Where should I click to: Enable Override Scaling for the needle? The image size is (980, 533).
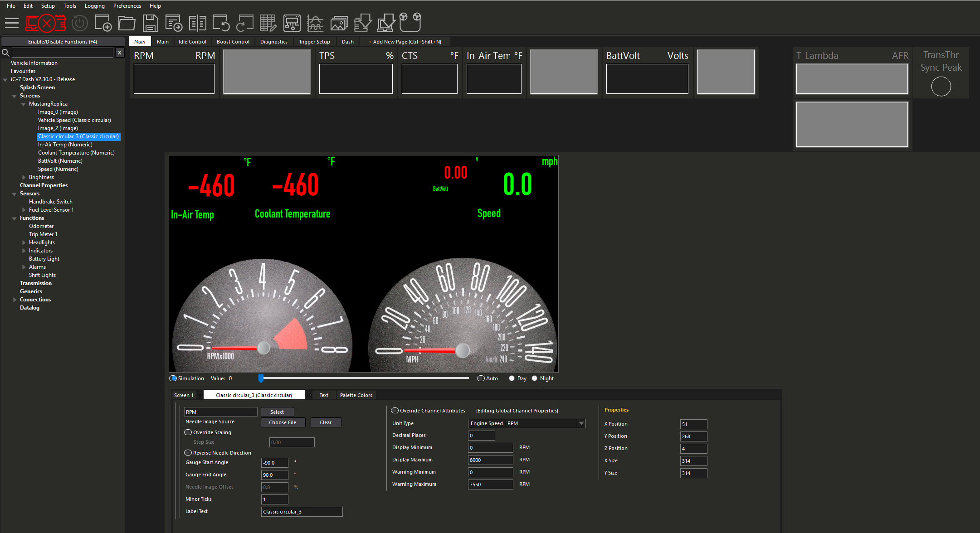click(x=188, y=432)
